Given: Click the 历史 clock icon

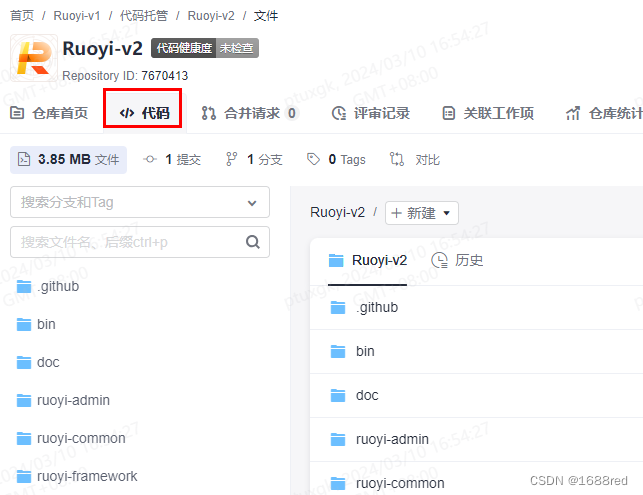Looking at the screenshot, I should click(440, 260).
